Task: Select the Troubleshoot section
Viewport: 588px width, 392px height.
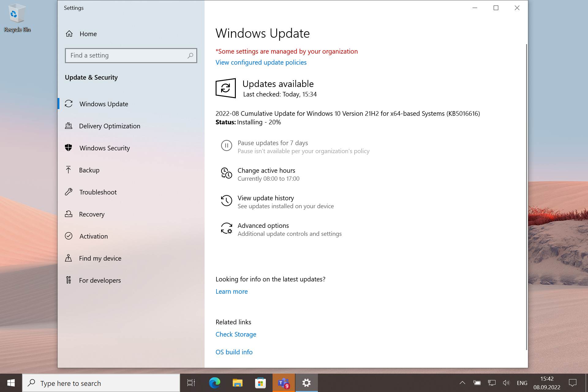Action: click(98, 192)
